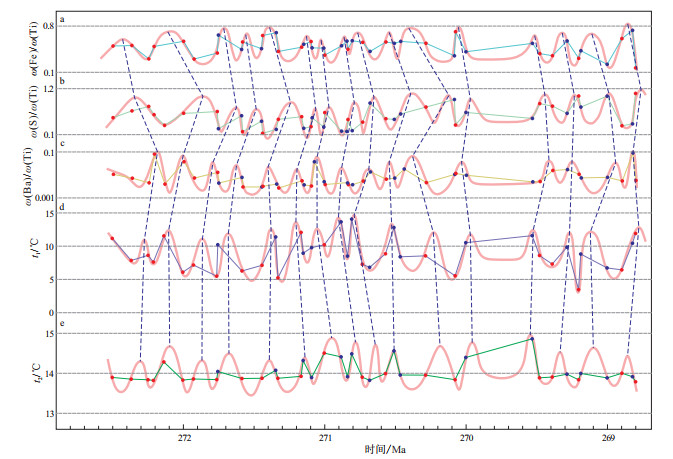Click the panel label "b"
The height and width of the screenshot is (459, 673).
(62, 81)
